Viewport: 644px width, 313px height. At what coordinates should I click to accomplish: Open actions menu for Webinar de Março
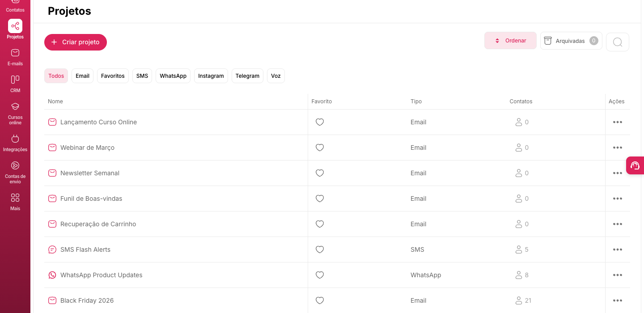[618, 148]
